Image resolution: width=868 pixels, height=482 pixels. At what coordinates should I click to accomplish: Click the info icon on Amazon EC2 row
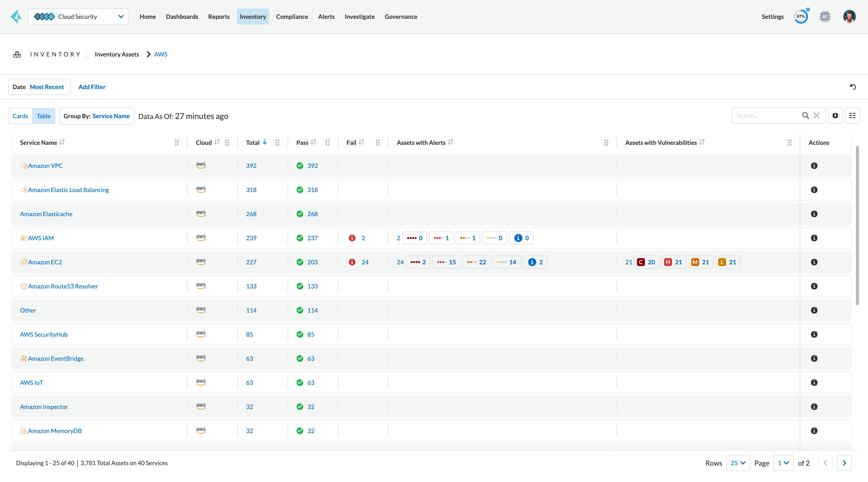[815, 262]
